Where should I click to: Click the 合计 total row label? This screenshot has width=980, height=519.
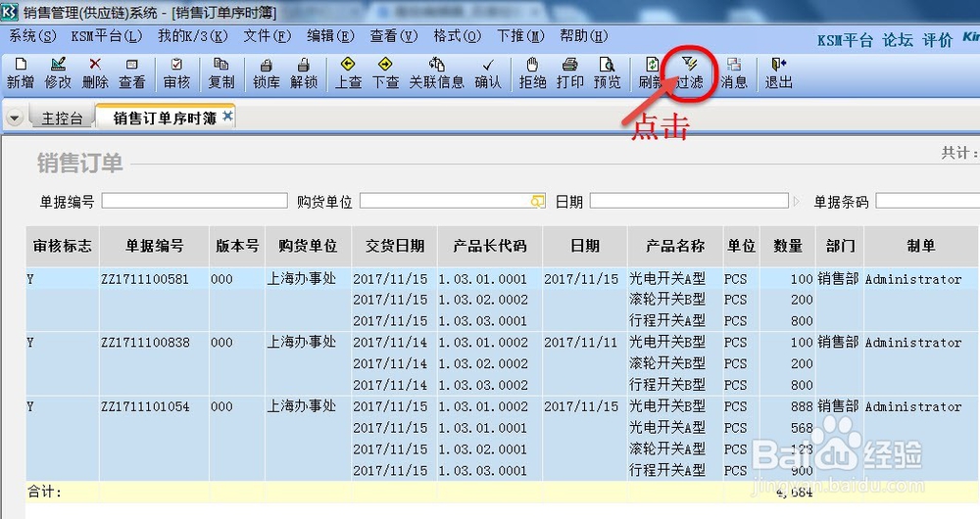(x=44, y=493)
